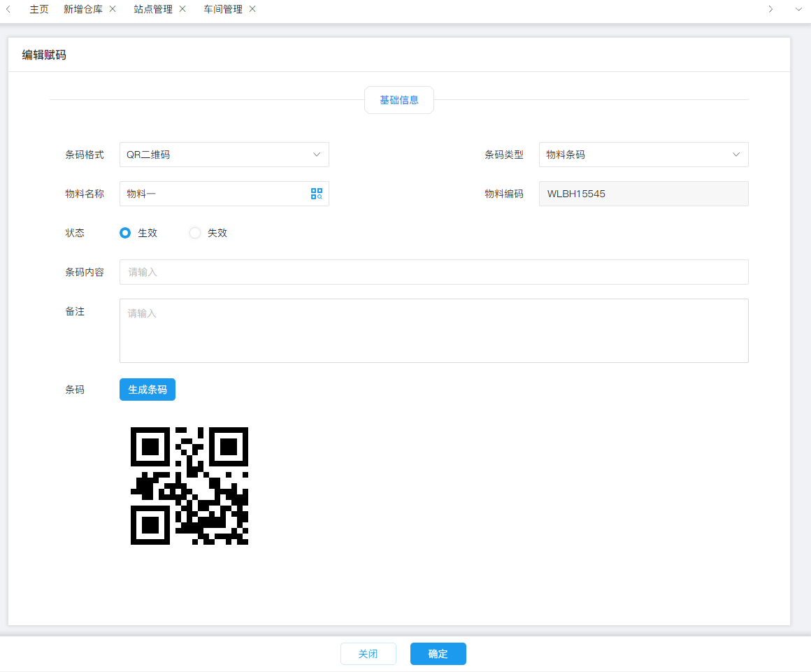811x672 pixels.
Task: Switch to the 新增仓库 tab
Action: [x=82, y=9]
